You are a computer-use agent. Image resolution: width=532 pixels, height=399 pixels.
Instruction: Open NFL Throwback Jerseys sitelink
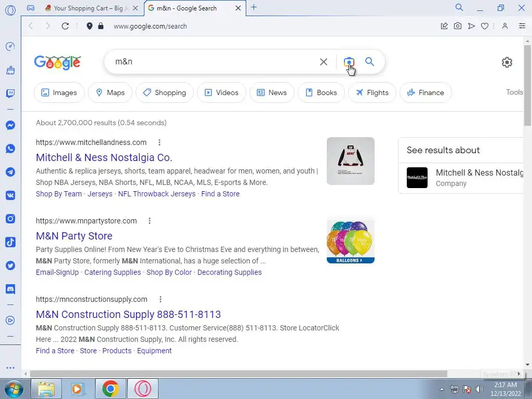pyautogui.click(x=157, y=194)
